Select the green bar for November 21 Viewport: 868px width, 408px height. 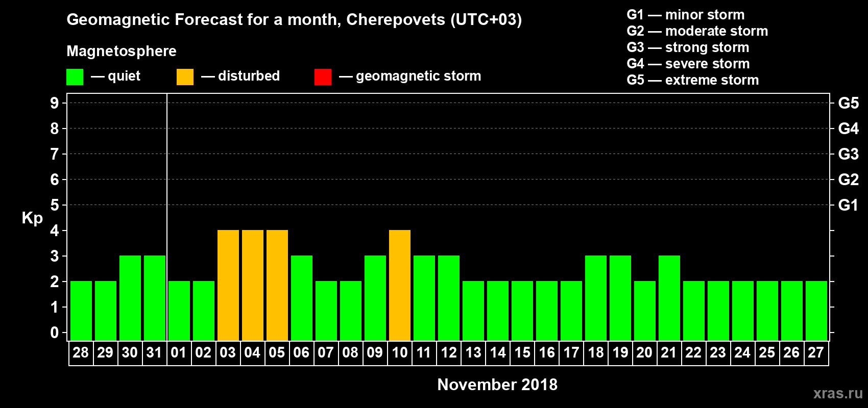click(669, 298)
